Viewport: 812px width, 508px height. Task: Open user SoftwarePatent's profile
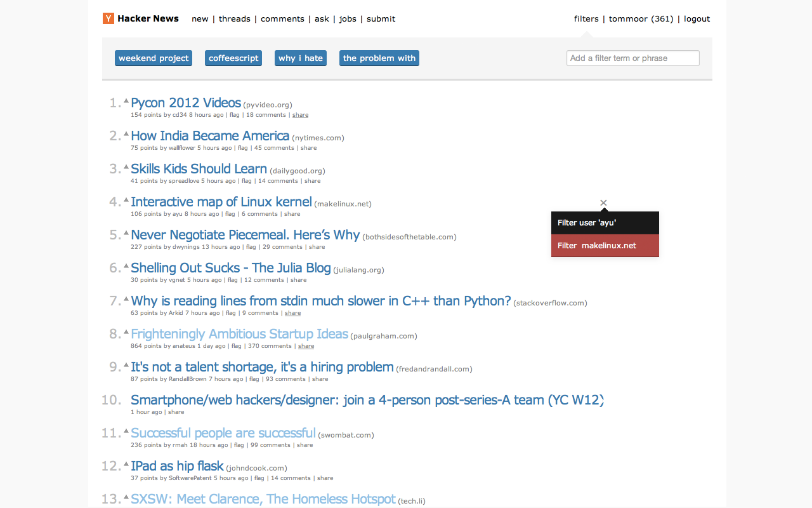[x=190, y=478]
